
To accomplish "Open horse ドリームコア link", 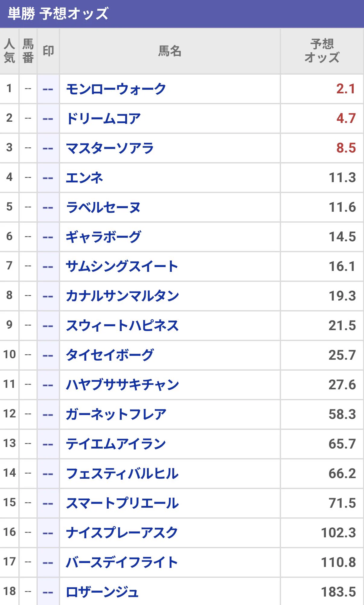I will click(x=104, y=119).
